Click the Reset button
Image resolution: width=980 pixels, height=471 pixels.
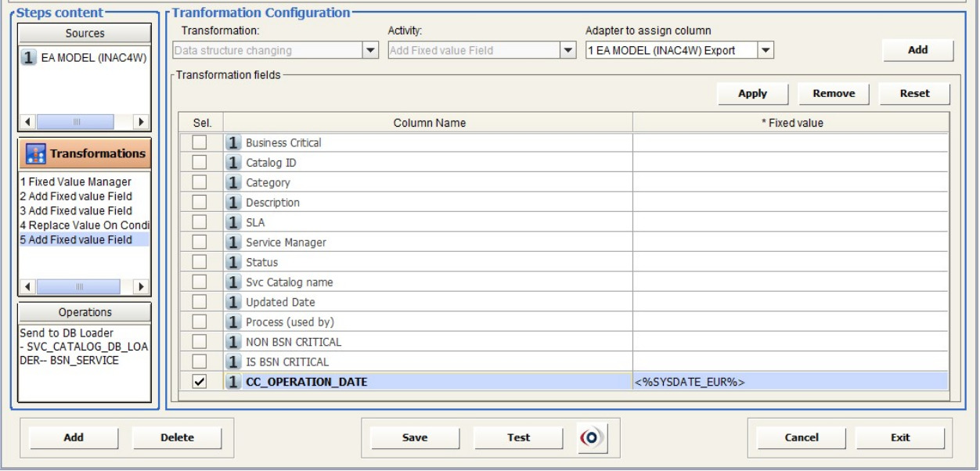click(915, 93)
